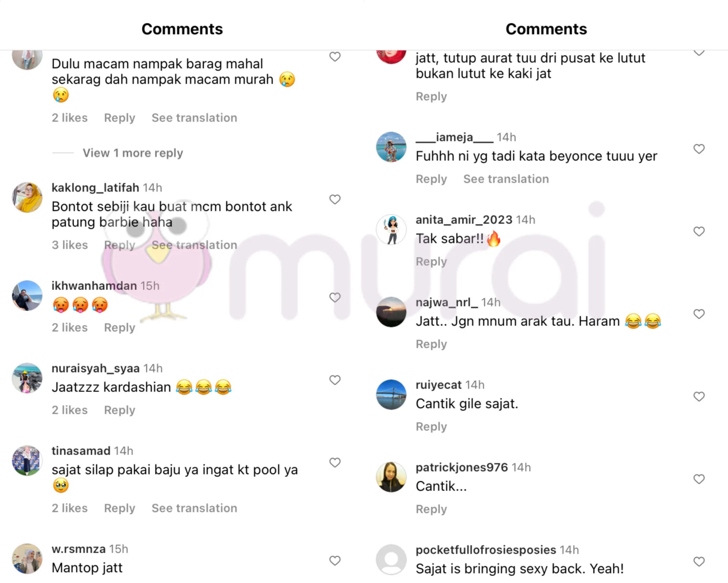Toggle like on w.rsmnza's Mantop jatt comment
This screenshot has height=583, width=728.
(335, 560)
